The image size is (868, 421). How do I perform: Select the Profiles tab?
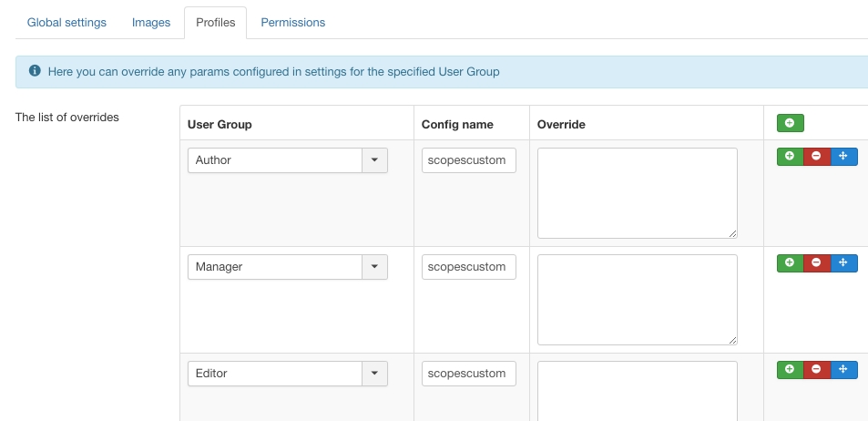point(215,23)
